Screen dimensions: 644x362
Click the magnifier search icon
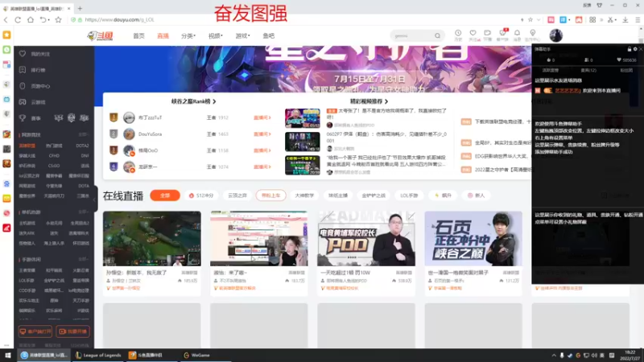437,35
